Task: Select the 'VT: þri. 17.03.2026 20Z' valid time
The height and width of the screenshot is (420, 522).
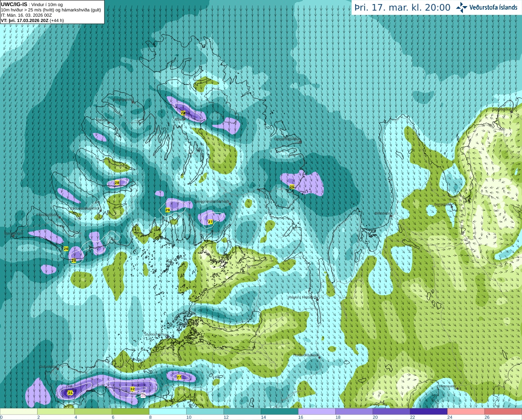Action: pos(24,20)
